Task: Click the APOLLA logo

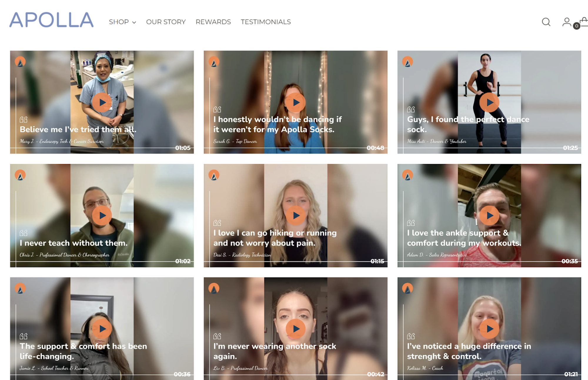Action: tap(51, 20)
